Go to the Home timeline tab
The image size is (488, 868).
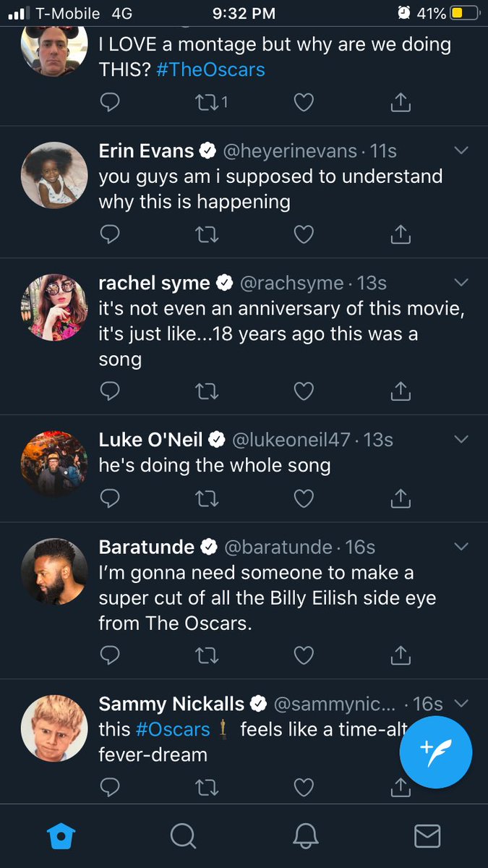point(61,837)
